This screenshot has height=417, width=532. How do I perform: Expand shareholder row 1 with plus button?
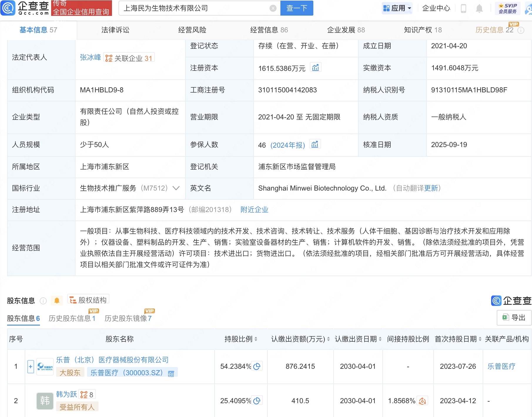coord(31,366)
